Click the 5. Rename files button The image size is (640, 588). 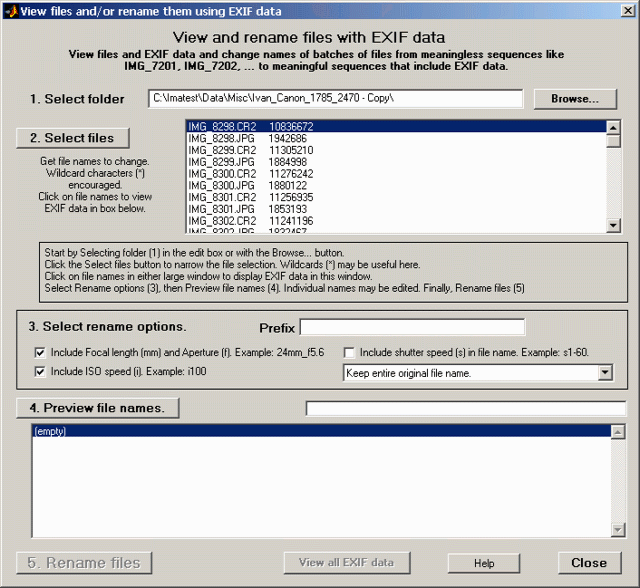[x=84, y=563]
